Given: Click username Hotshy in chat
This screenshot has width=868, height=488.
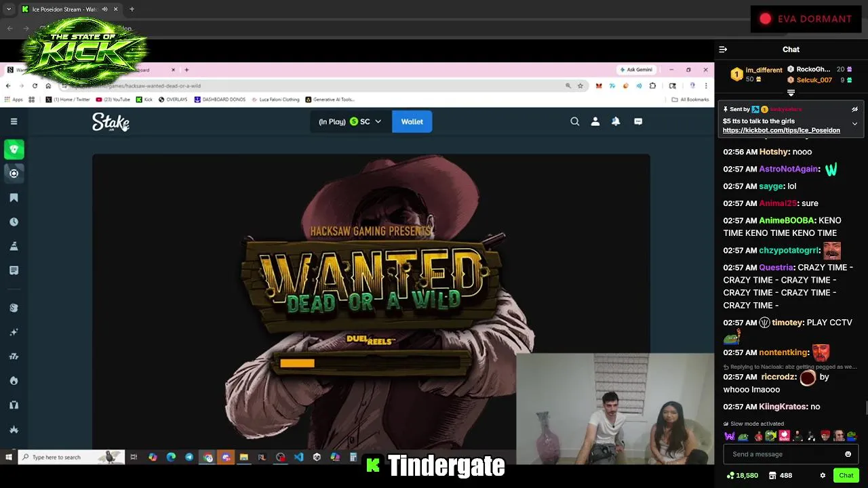Looking at the screenshot, I should pyautogui.click(x=773, y=152).
